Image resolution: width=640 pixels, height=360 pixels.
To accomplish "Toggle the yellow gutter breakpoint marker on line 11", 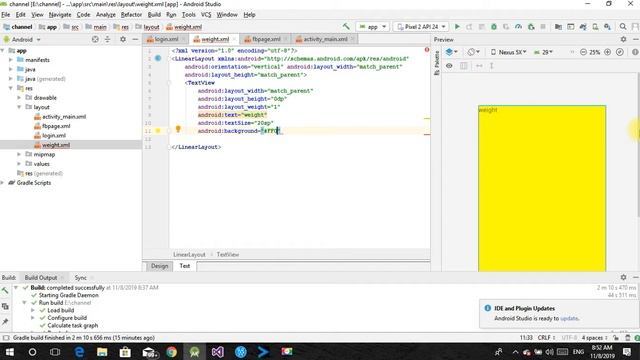I will 158,131.
